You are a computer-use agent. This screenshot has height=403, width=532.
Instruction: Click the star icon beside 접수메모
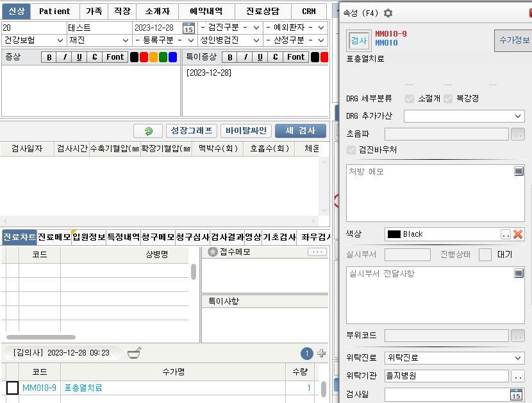212,252
